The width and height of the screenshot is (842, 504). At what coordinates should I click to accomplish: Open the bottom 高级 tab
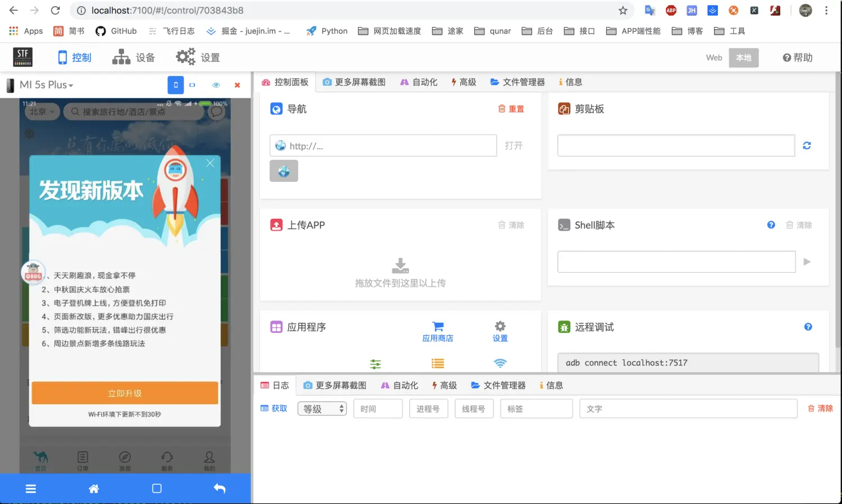tap(444, 386)
